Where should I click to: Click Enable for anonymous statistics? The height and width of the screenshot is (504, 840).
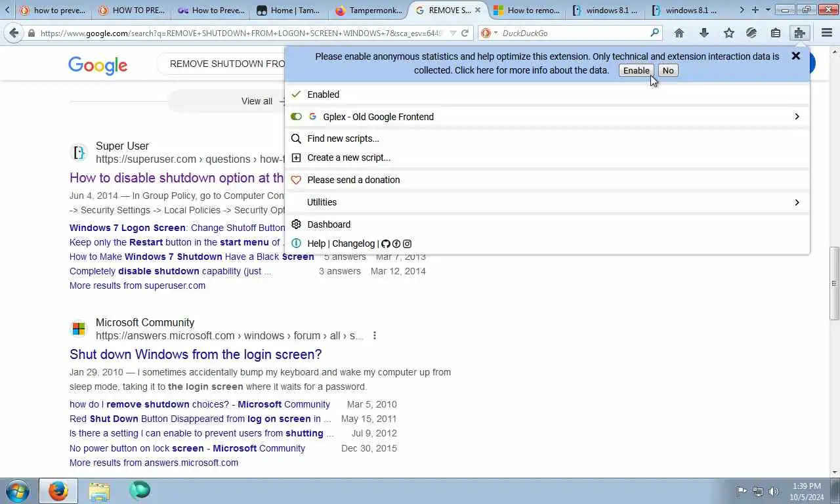point(636,71)
